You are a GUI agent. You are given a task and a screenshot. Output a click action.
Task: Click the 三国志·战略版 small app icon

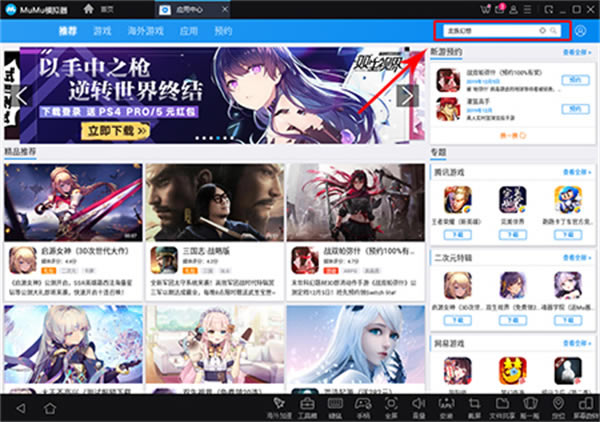[164, 260]
